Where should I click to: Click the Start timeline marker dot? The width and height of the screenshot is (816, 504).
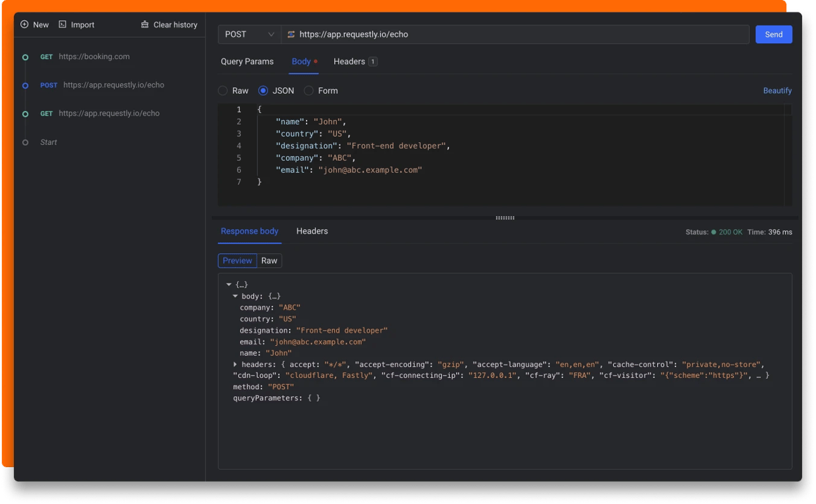coord(26,142)
